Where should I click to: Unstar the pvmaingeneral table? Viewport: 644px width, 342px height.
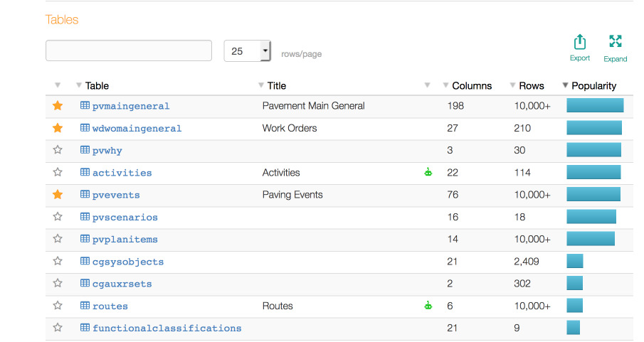point(58,106)
